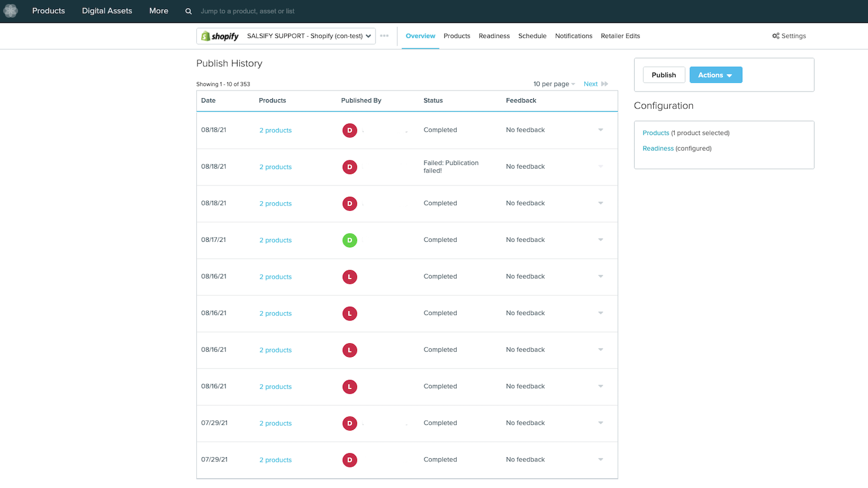Open '2 products' link for 08/17/21
Viewport: 868px width, 488px height.
(276, 240)
